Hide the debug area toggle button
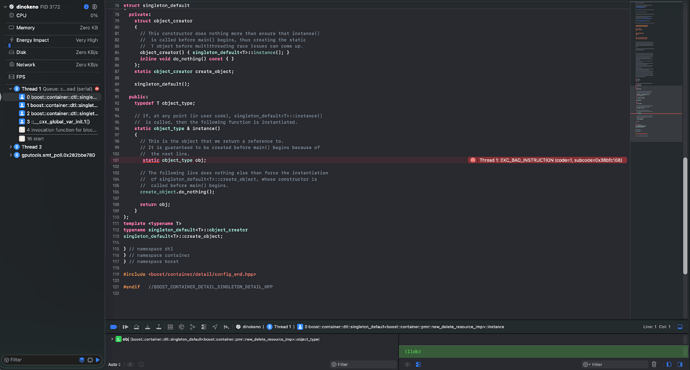The height and width of the screenshot is (370, 690). [680, 327]
